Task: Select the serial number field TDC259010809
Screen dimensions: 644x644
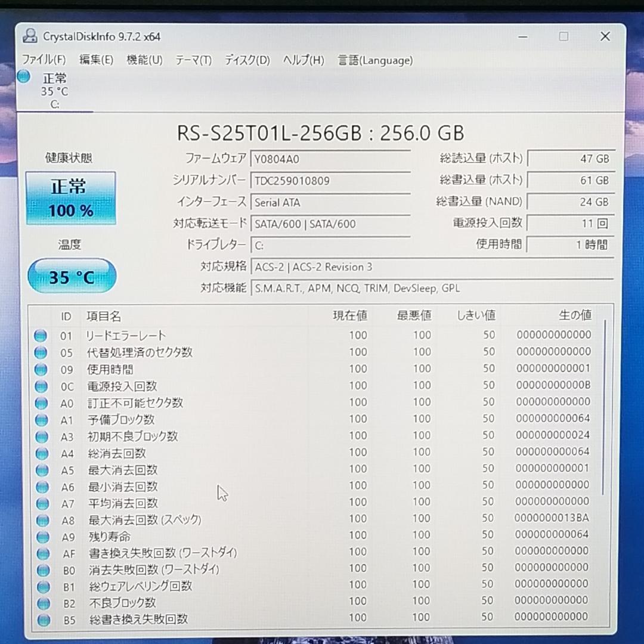Action: [x=331, y=180]
